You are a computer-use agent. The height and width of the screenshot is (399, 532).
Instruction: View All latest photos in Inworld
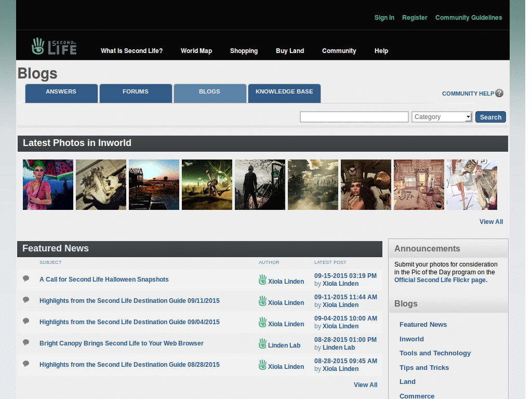(x=491, y=221)
